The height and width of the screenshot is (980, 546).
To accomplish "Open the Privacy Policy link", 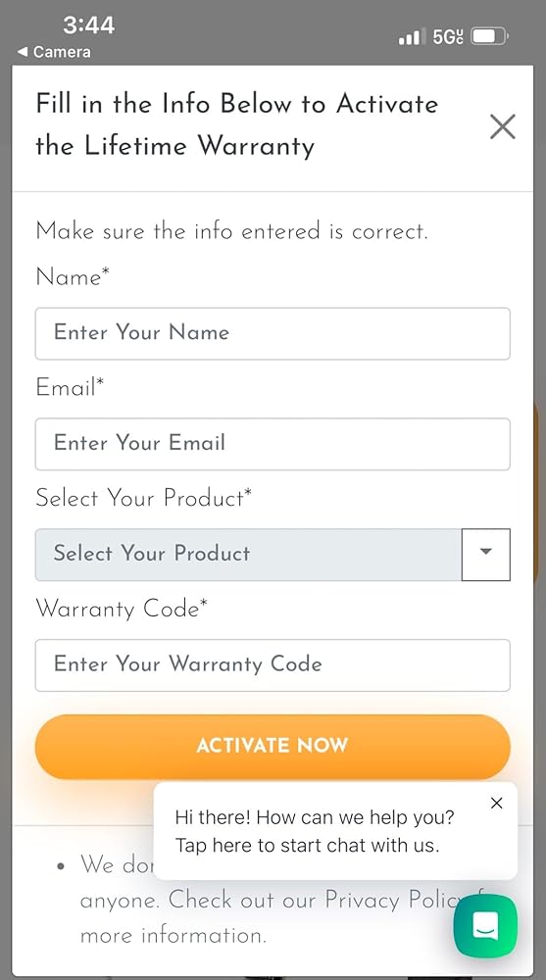I will coord(391,900).
